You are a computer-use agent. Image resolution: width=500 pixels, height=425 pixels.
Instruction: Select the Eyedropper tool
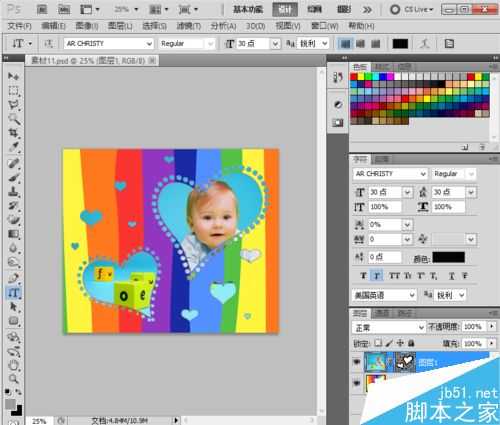point(13,147)
